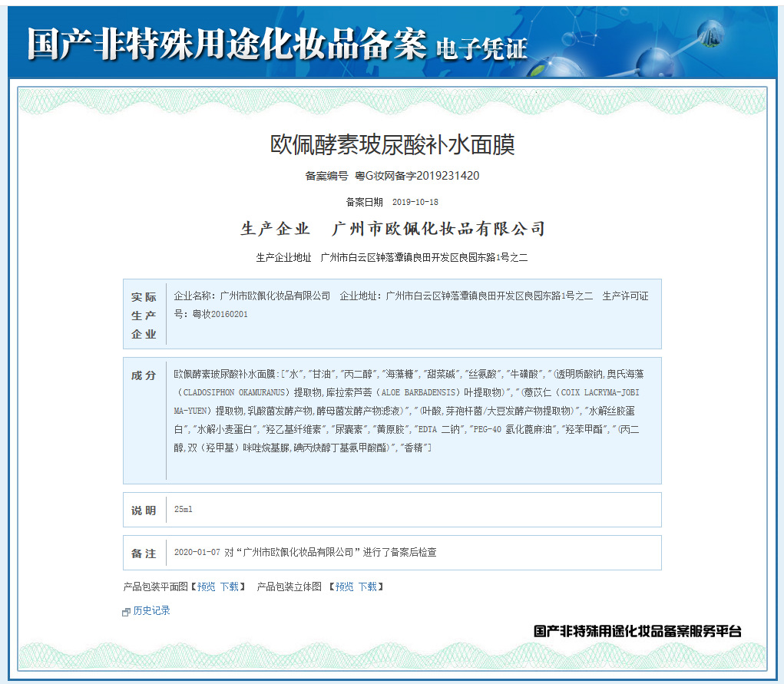Click the 电子凭证 banner subtitle

coord(481,49)
